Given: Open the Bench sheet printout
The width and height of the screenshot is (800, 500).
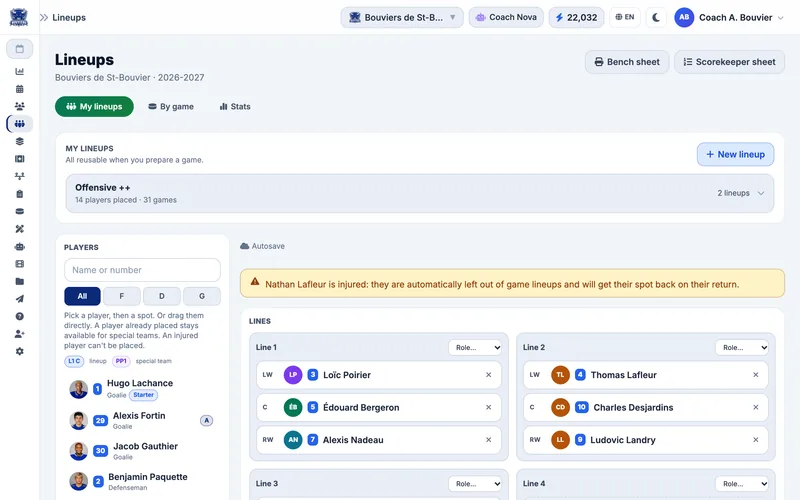Looking at the screenshot, I should point(627,62).
